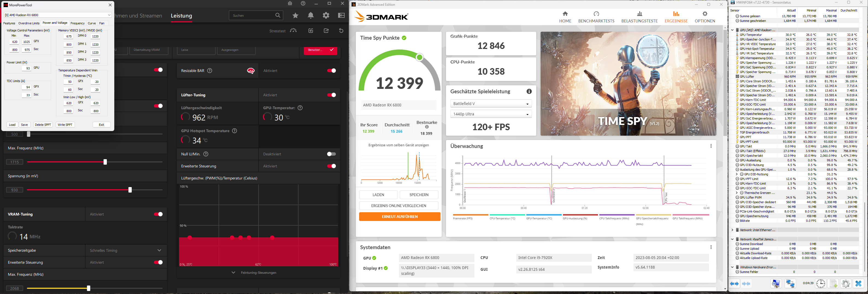Open BENCHMARKTESTS in 3DMark
The image size is (868, 294).
tap(596, 17)
